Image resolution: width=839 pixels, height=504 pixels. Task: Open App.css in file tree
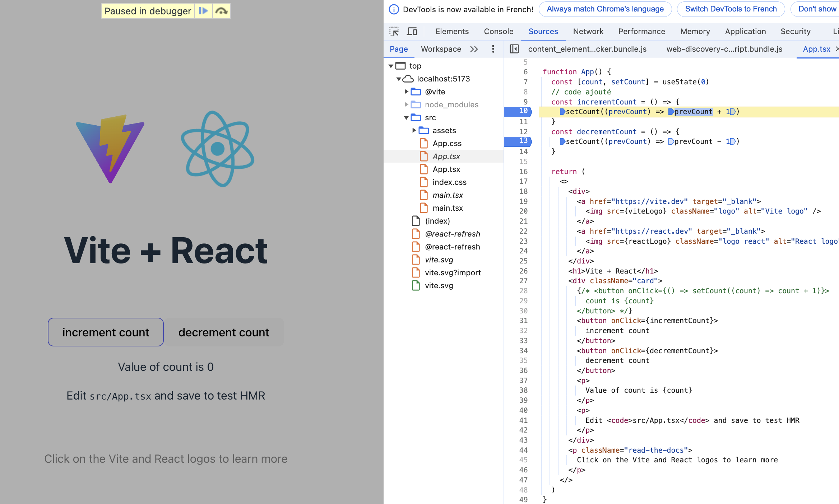tap(447, 144)
